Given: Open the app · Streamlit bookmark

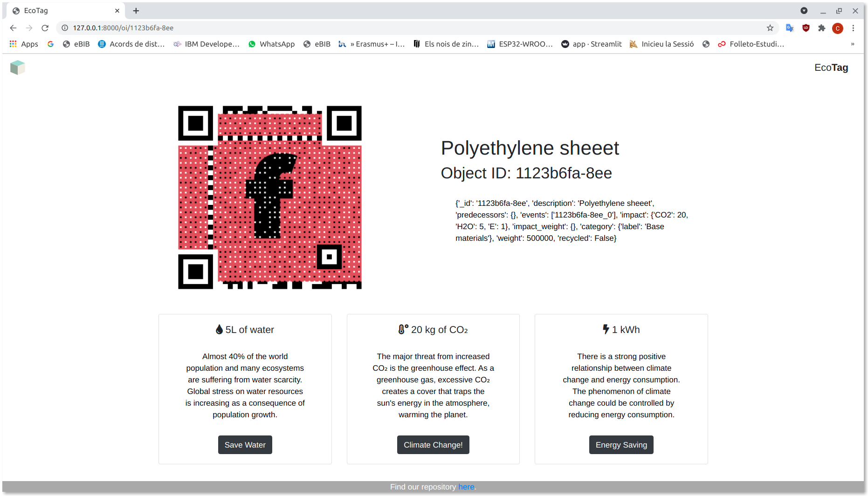Looking at the screenshot, I should (x=592, y=44).
